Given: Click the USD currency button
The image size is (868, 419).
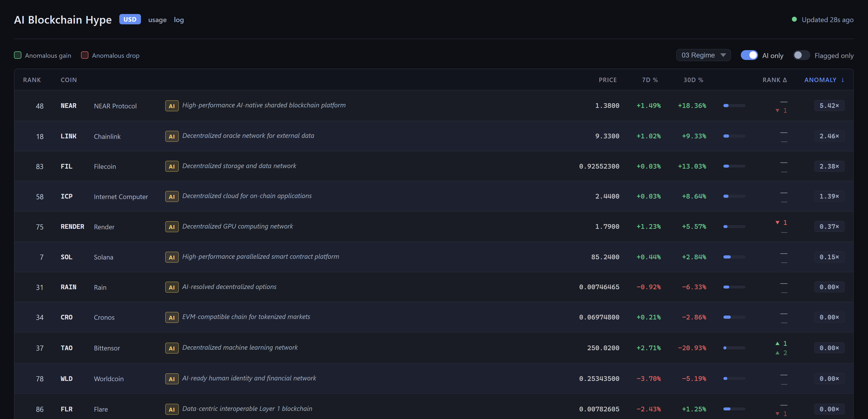Looking at the screenshot, I should 130,19.
